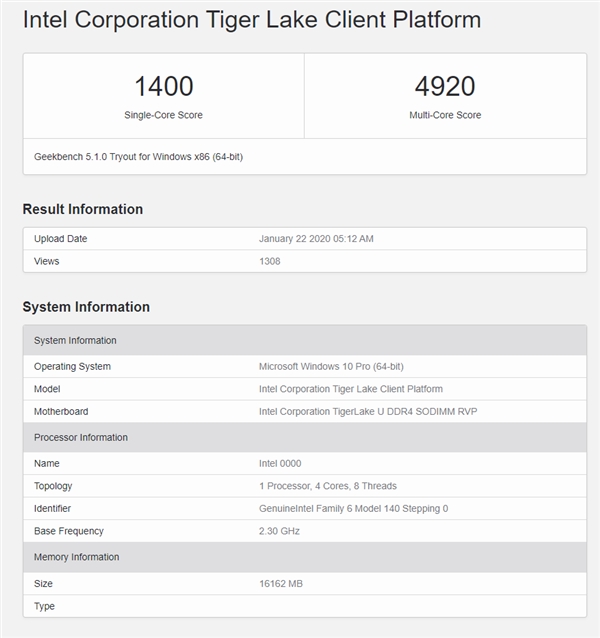The image size is (600, 638).
Task: Click the gray 'System Information' table header row
Action: point(305,340)
